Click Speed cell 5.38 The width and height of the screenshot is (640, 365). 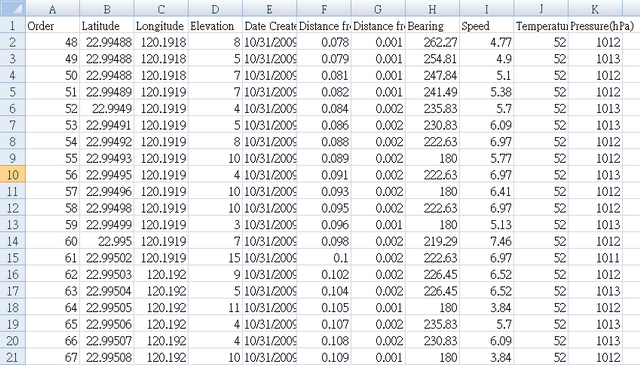tap(487, 92)
